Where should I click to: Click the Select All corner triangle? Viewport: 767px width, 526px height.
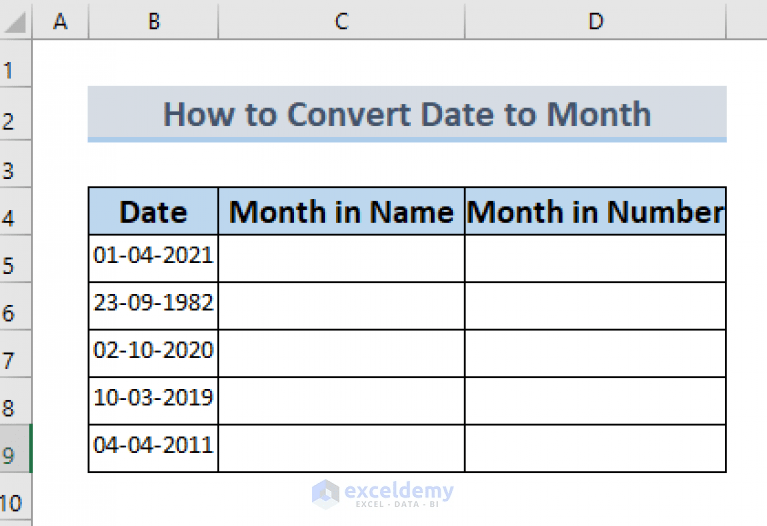point(16,21)
